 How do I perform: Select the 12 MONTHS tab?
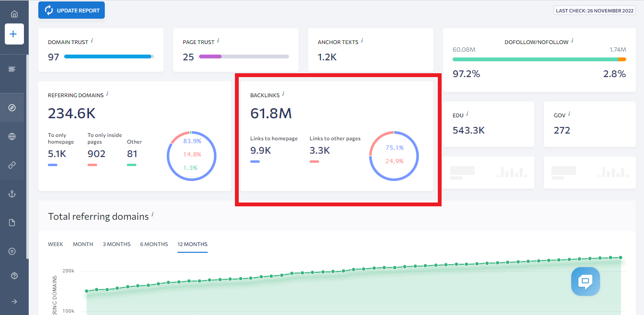[x=192, y=244]
